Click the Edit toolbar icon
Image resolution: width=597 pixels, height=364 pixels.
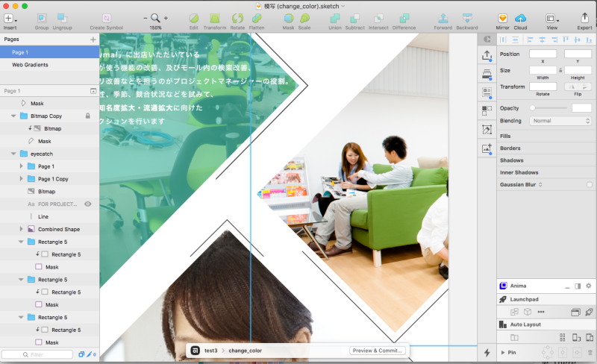click(x=194, y=19)
